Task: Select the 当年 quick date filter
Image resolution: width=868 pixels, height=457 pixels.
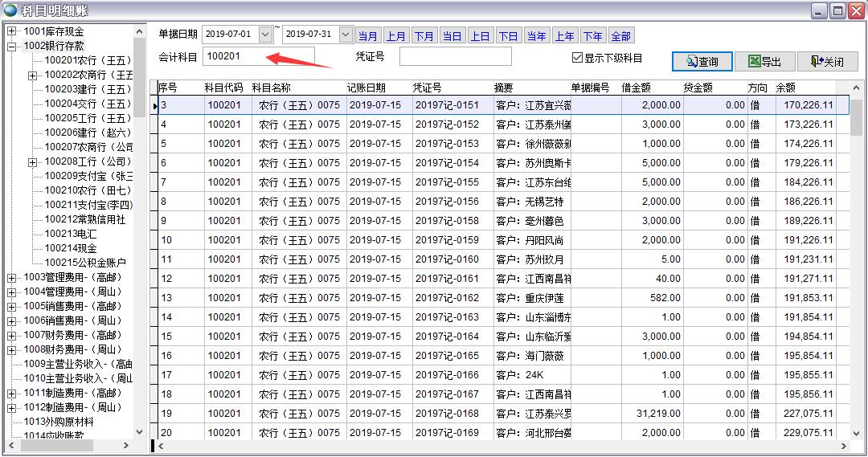Action: (536, 36)
